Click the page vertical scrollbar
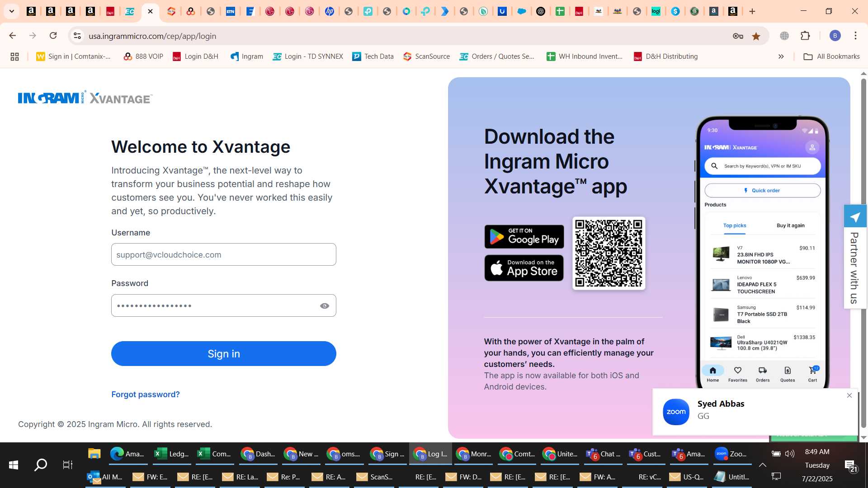Image resolution: width=868 pixels, height=488 pixels. pos(863,253)
